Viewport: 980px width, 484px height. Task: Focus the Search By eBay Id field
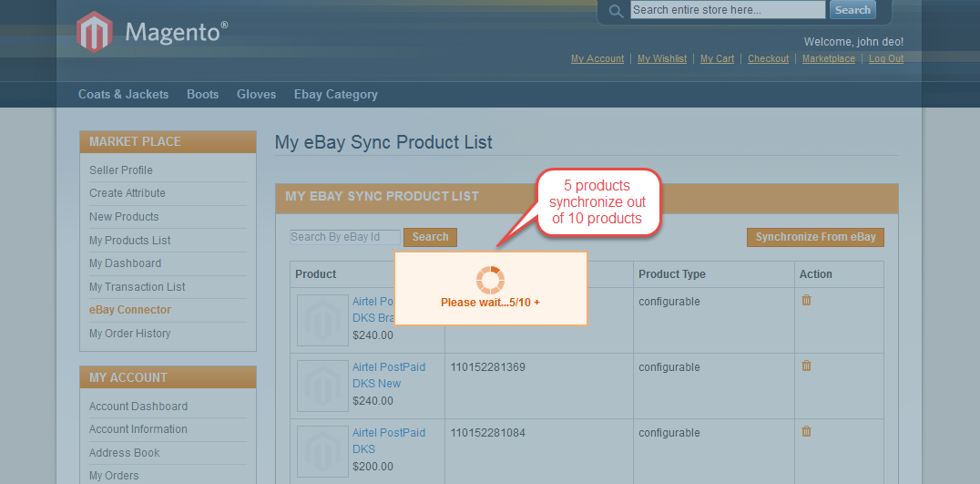click(345, 237)
